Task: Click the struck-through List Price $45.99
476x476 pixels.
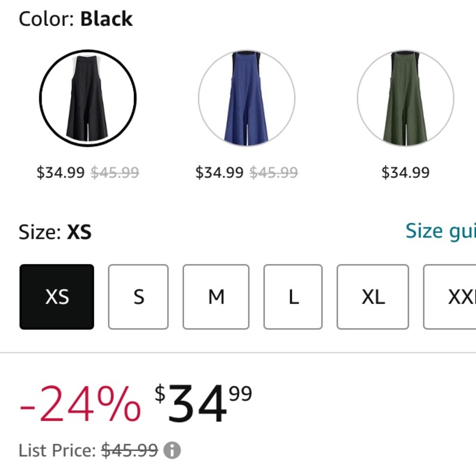Action: [129, 450]
